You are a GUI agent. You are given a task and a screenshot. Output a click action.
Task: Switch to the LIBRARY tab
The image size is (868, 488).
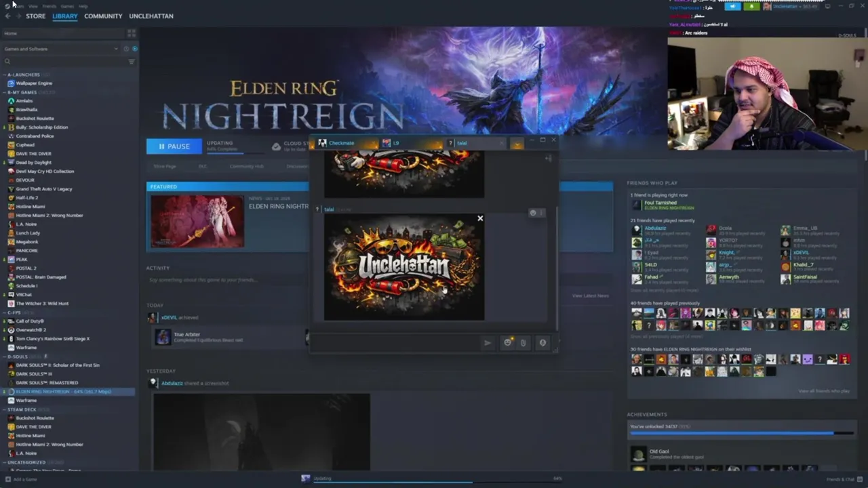[x=65, y=16]
